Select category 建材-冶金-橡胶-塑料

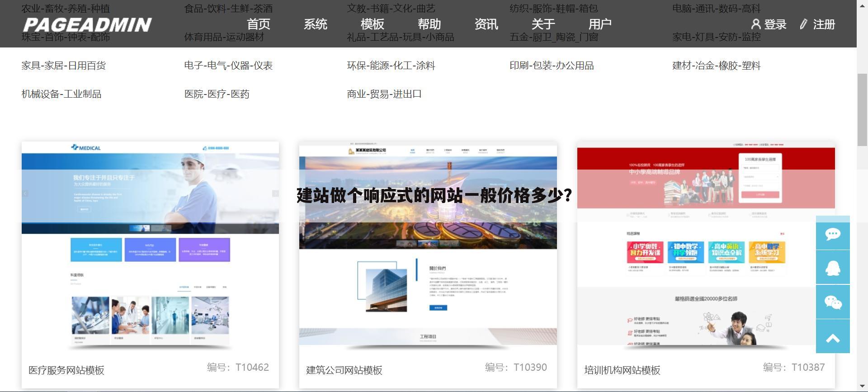pyautogui.click(x=717, y=66)
